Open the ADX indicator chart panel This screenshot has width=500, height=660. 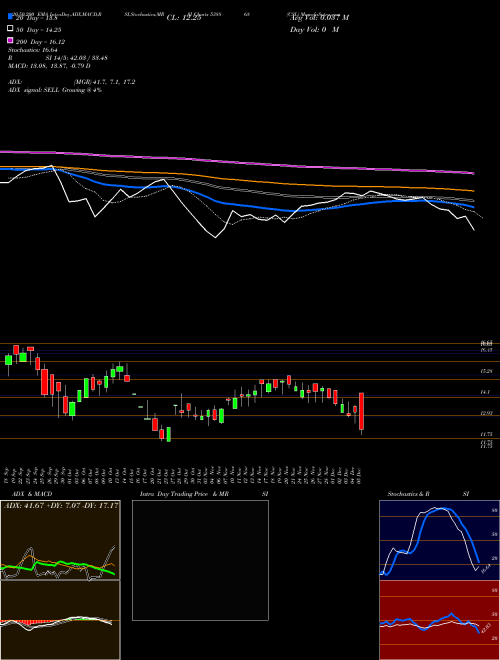click(60, 540)
